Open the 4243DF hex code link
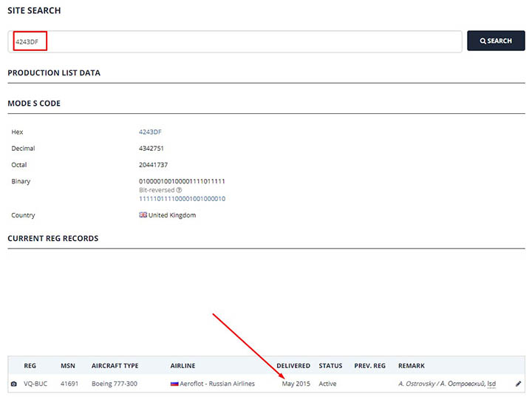The height and width of the screenshot is (397, 532). (x=150, y=132)
